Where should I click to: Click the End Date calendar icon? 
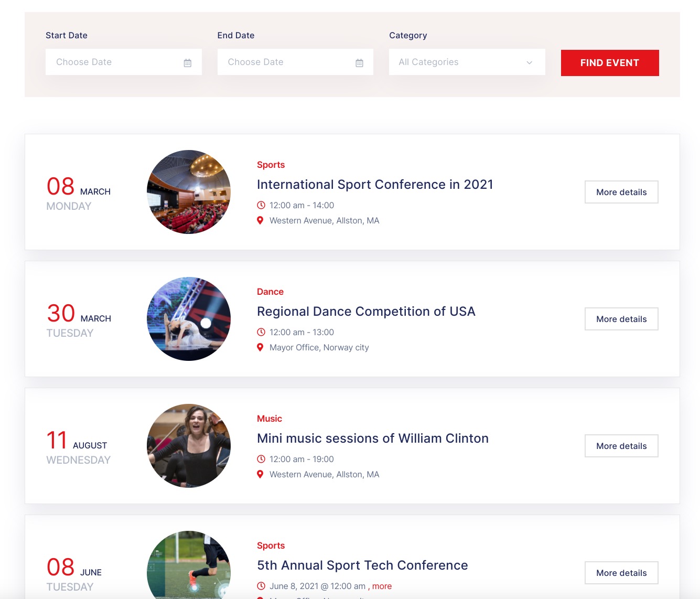(x=359, y=63)
